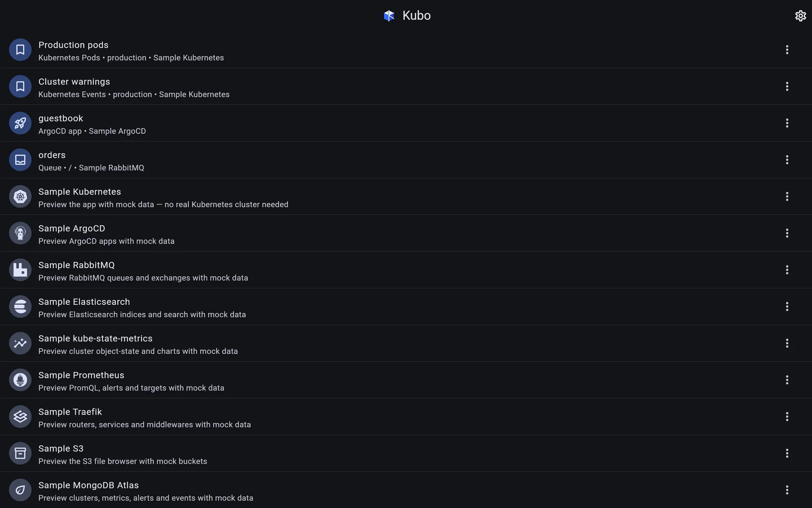Open more options for Sample Traefik

[787, 417]
